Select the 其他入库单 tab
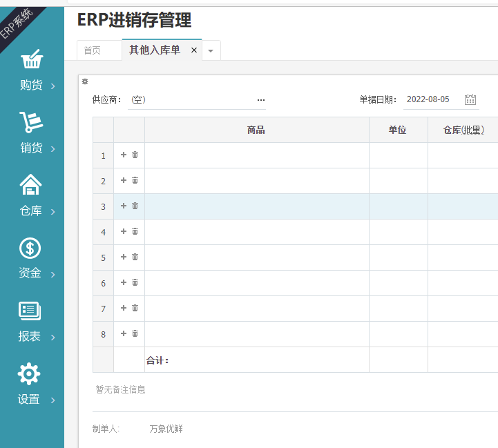The width and height of the screenshot is (498, 448). click(x=155, y=50)
